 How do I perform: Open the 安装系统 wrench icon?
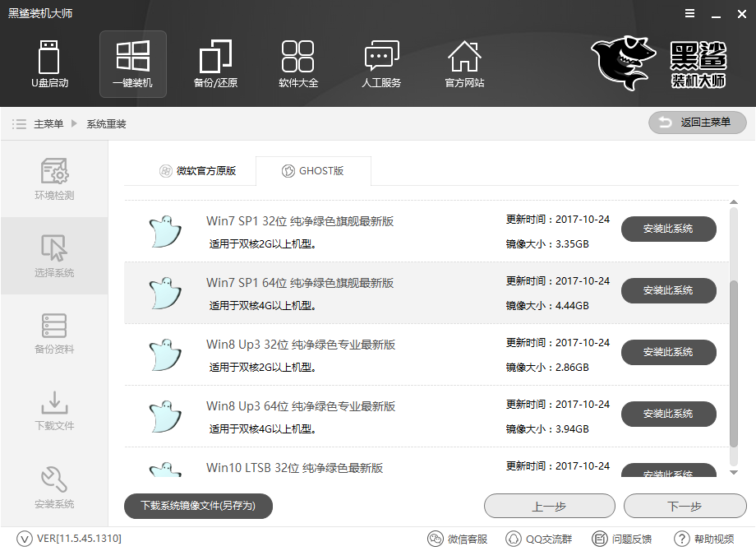[x=54, y=485]
